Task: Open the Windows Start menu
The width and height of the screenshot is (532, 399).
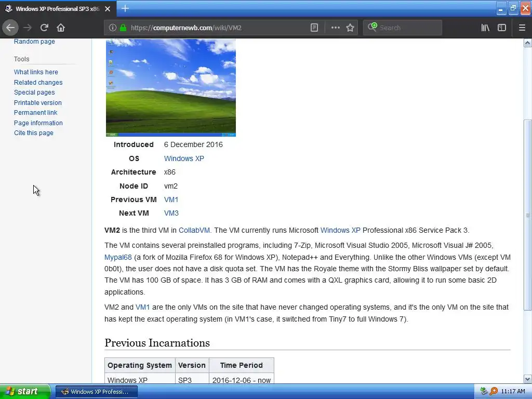Action: 25,391
